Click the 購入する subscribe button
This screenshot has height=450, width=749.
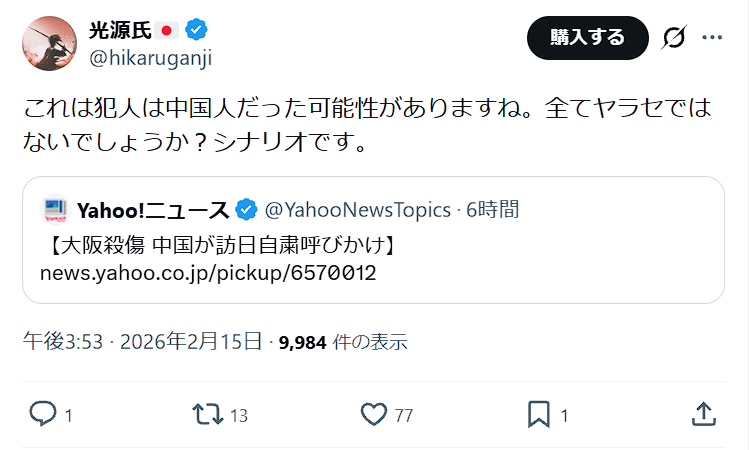pyautogui.click(x=587, y=38)
